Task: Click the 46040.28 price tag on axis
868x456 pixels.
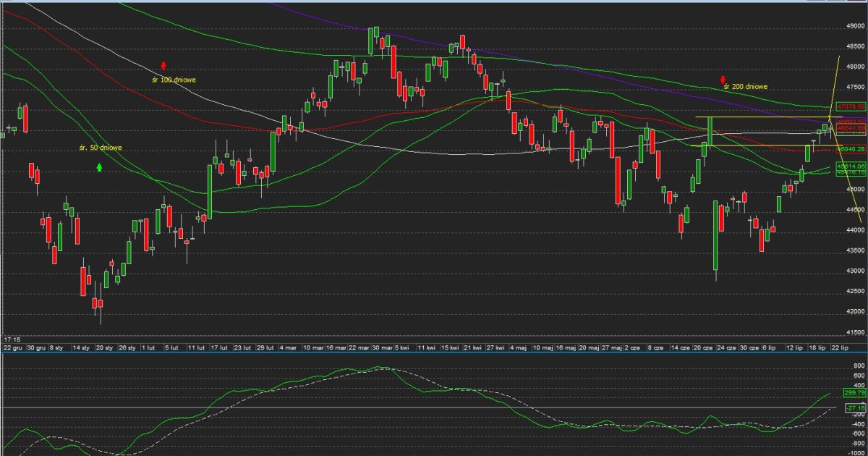Action: point(851,148)
